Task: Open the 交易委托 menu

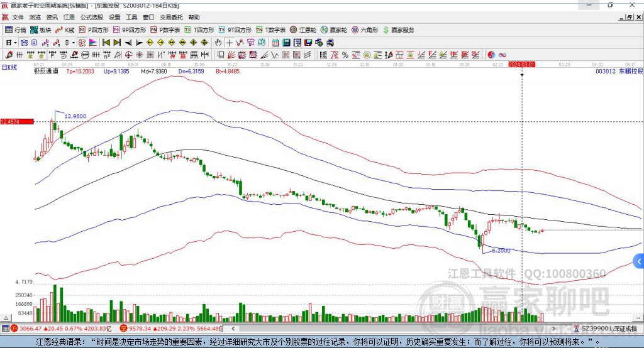Action: click(x=171, y=17)
